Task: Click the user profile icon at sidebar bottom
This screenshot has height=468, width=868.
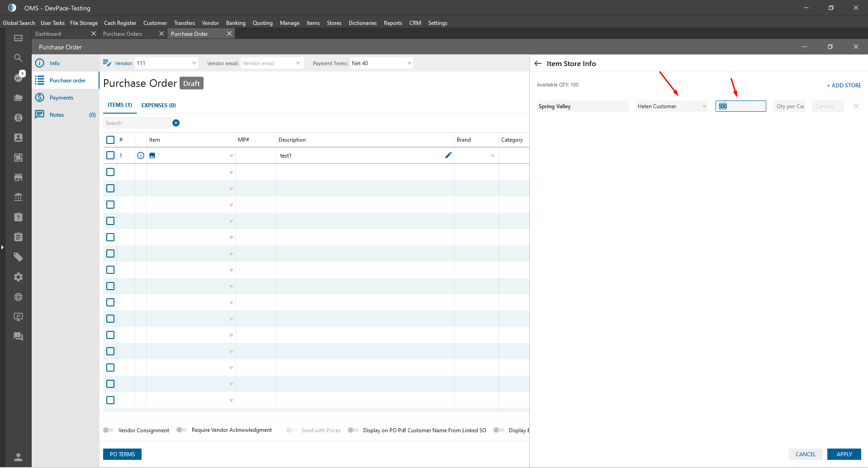Action: point(18,457)
